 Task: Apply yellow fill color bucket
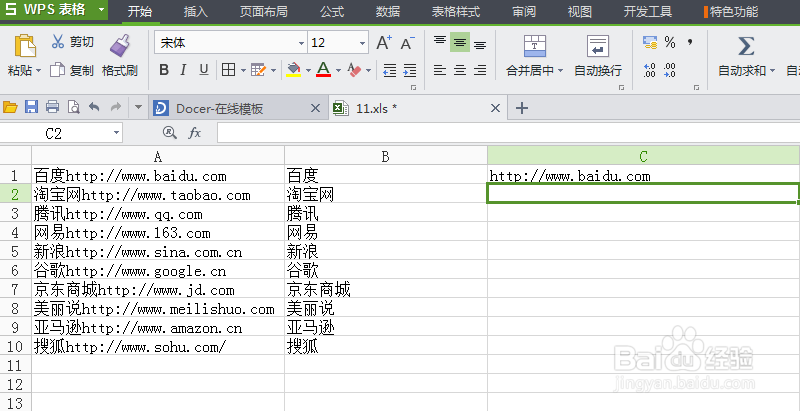[x=293, y=70]
